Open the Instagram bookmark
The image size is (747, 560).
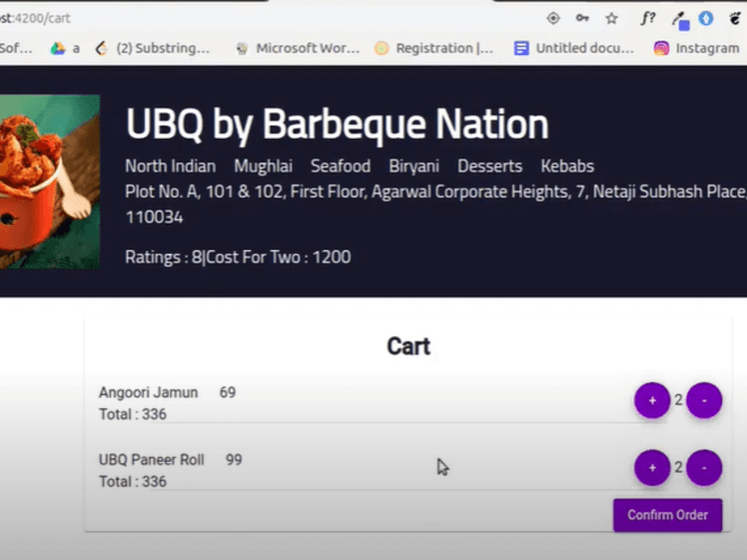697,49
